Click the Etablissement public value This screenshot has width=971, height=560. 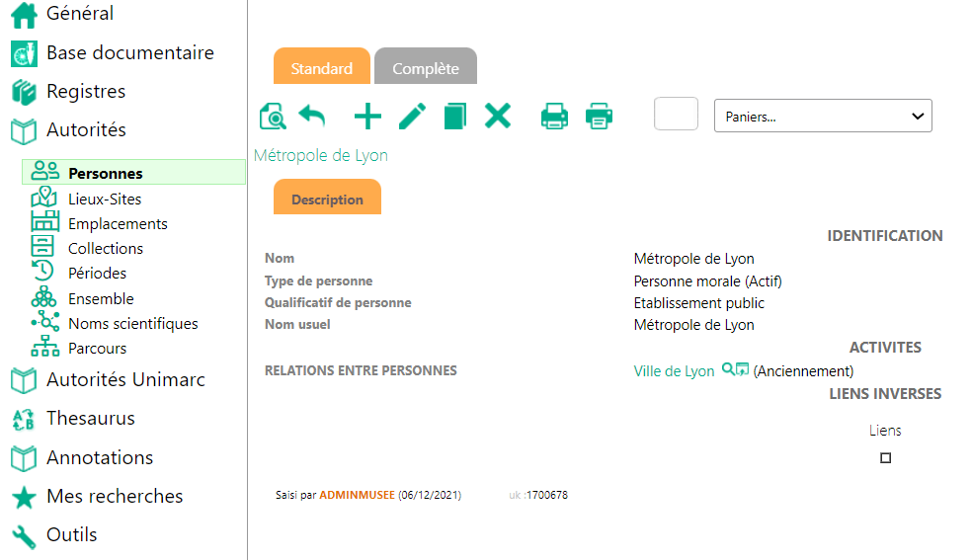coord(699,303)
